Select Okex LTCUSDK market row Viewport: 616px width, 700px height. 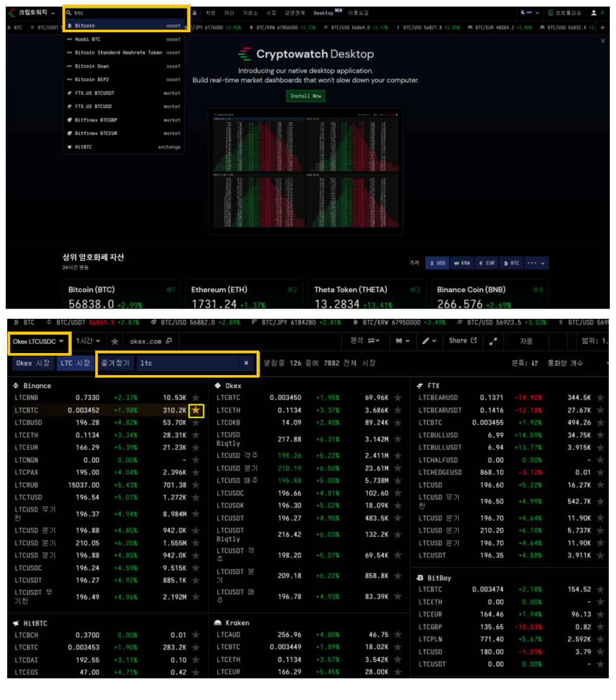coord(309,506)
